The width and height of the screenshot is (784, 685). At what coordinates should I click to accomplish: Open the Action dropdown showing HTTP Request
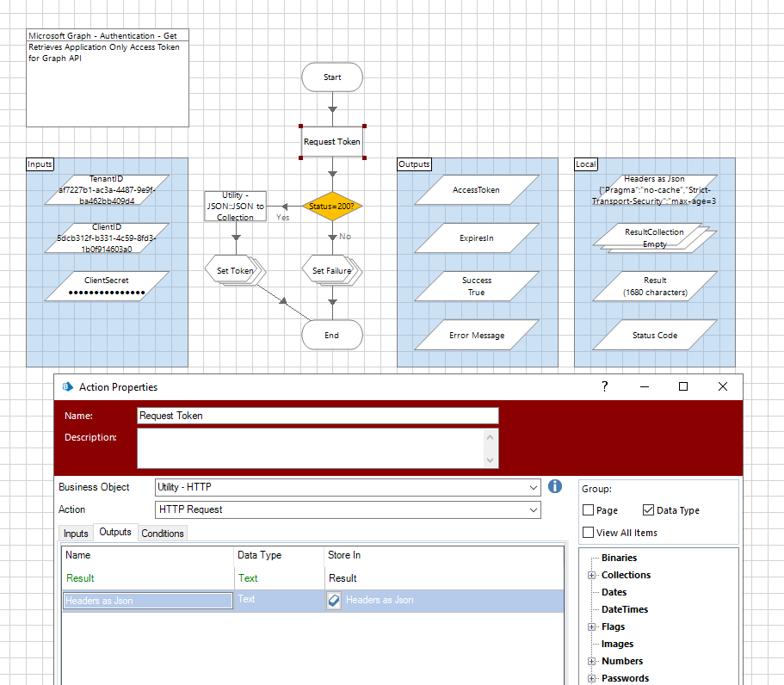[533, 509]
